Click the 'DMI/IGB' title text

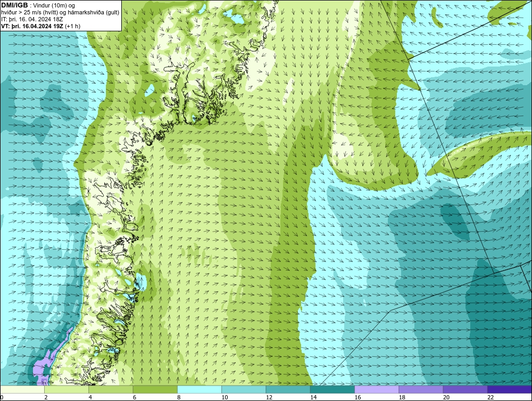pyautogui.click(x=14, y=5)
